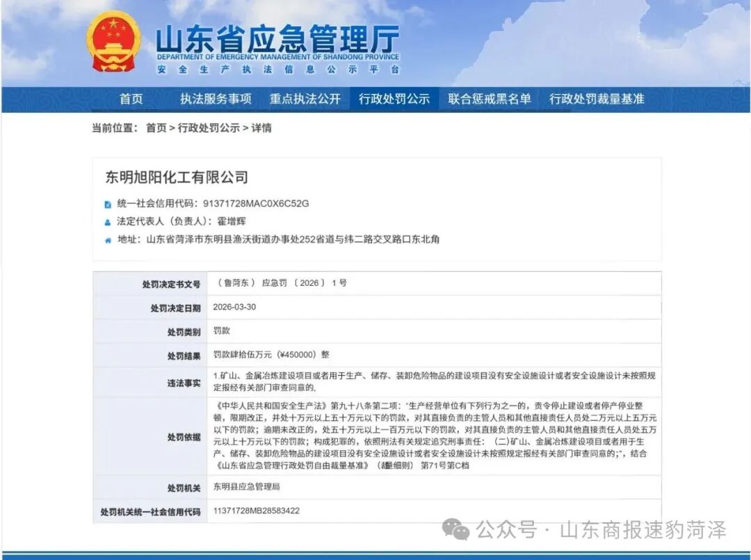Click the 安全生产执法信息公示平台 subtitle
751x560 pixels.
point(277,70)
